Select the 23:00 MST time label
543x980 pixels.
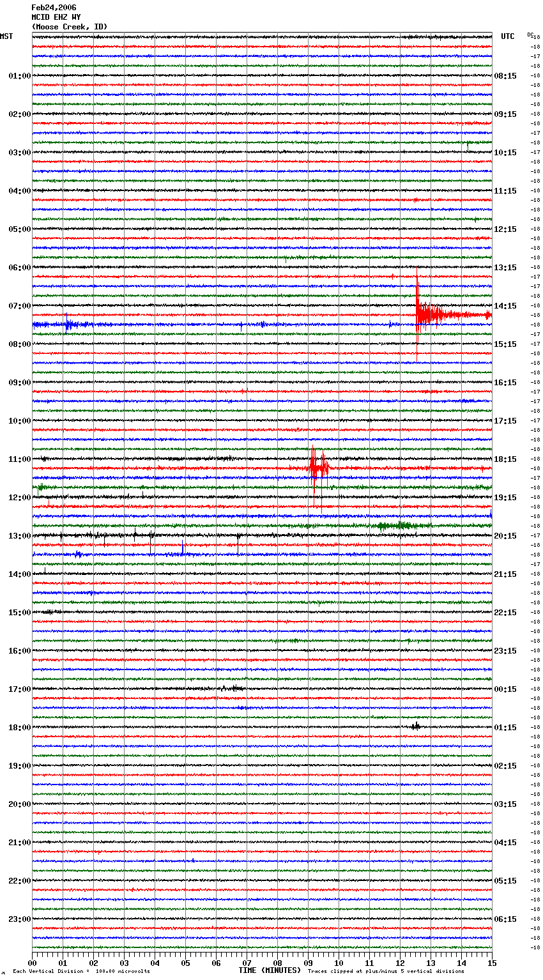point(20,919)
